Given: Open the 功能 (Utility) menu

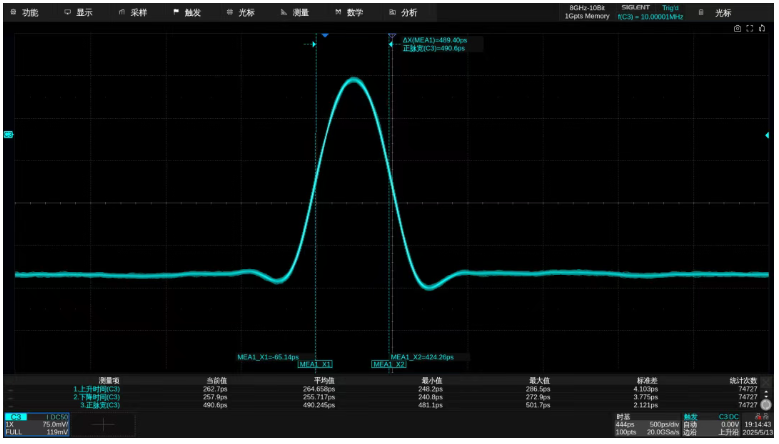Looking at the screenshot, I should pyautogui.click(x=25, y=12).
